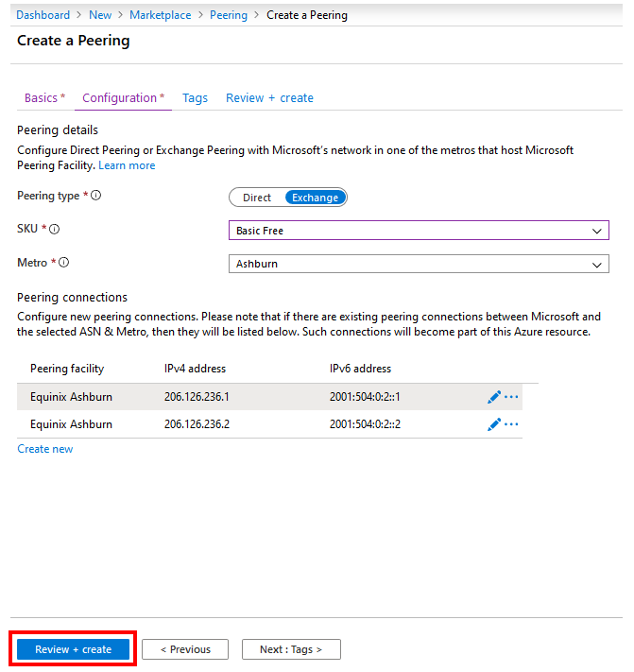The width and height of the screenshot is (634, 672).
Task: Navigate to New breadcrumb
Action: pos(100,15)
